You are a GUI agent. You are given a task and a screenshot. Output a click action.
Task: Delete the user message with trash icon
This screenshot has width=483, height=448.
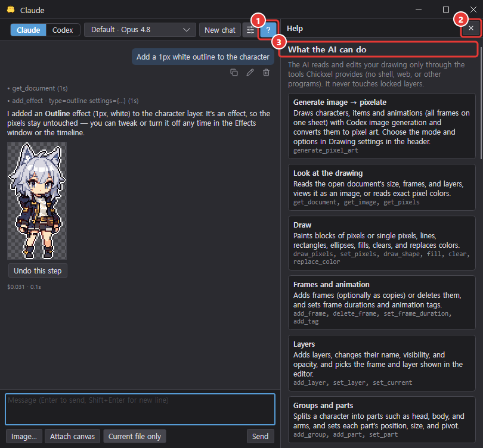[266, 72]
